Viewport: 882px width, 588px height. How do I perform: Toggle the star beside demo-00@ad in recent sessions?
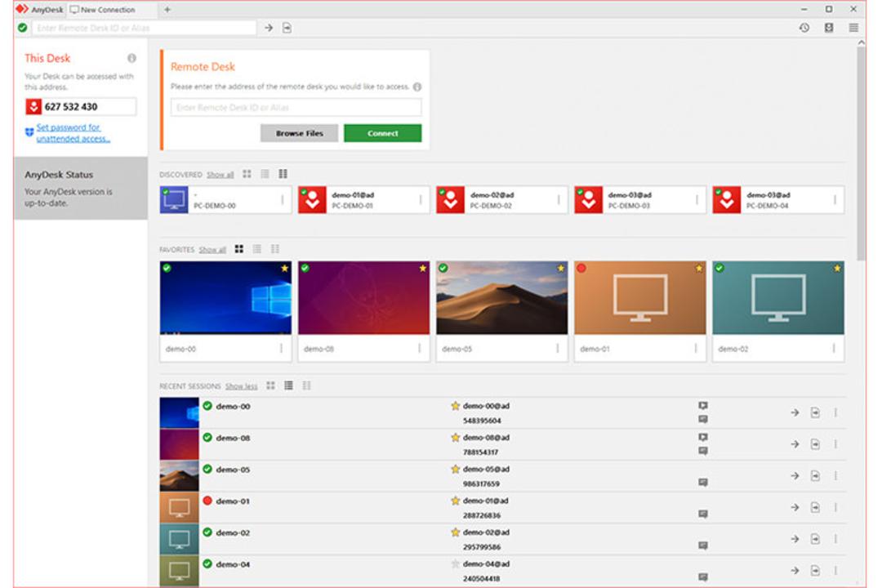pyautogui.click(x=455, y=406)
